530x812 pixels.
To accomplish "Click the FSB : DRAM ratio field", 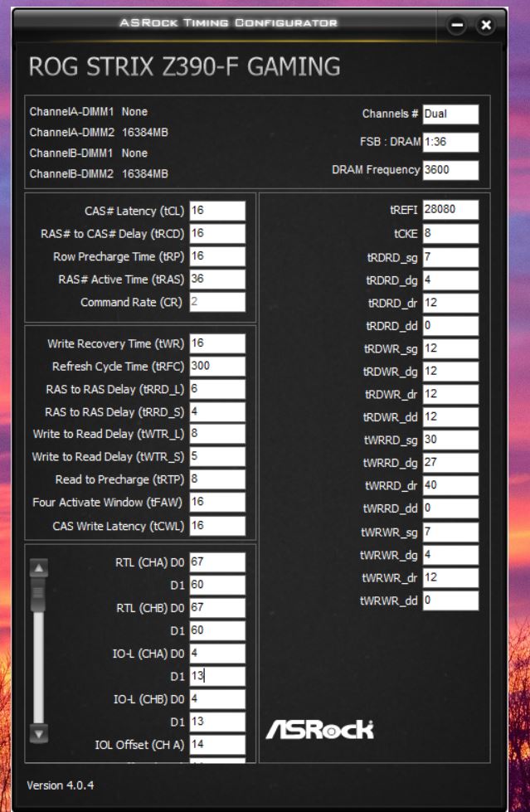I will 450,142.
